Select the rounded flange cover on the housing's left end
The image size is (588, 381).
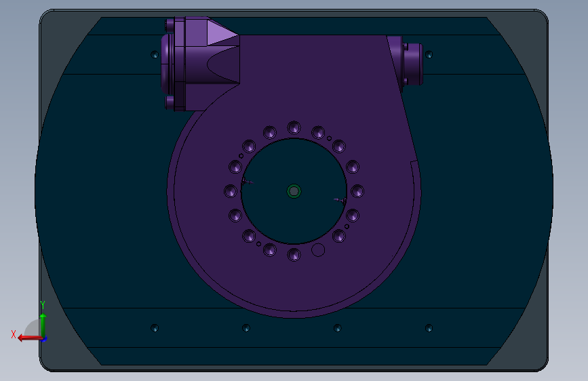pos(167,64)
